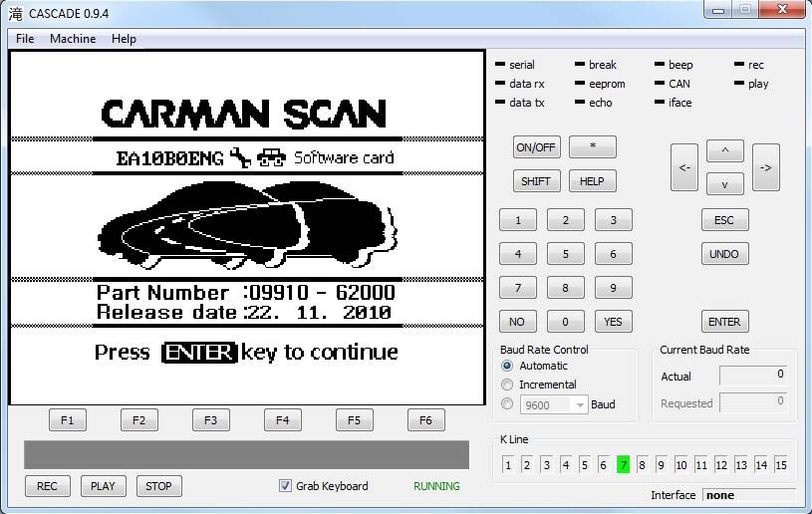Click the F1 function key
This screenshot has height=514, width=812.
point(68,419)
